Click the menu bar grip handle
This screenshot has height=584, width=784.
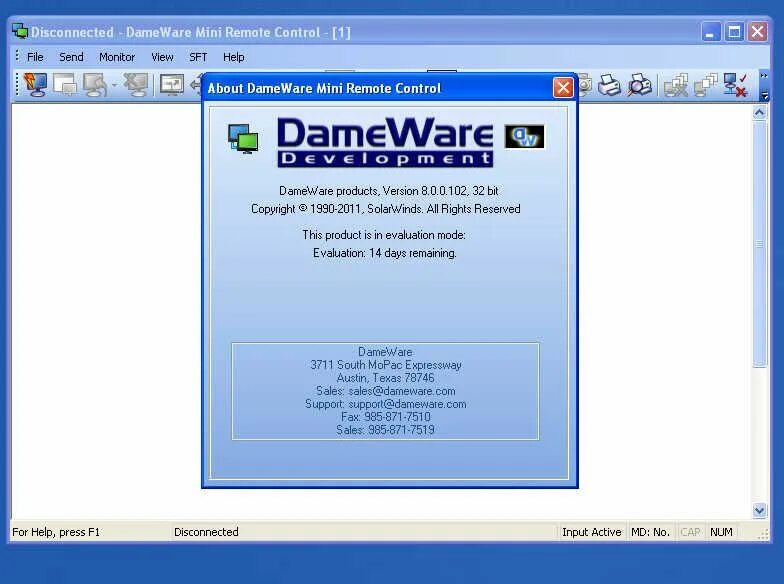(17, 56)
